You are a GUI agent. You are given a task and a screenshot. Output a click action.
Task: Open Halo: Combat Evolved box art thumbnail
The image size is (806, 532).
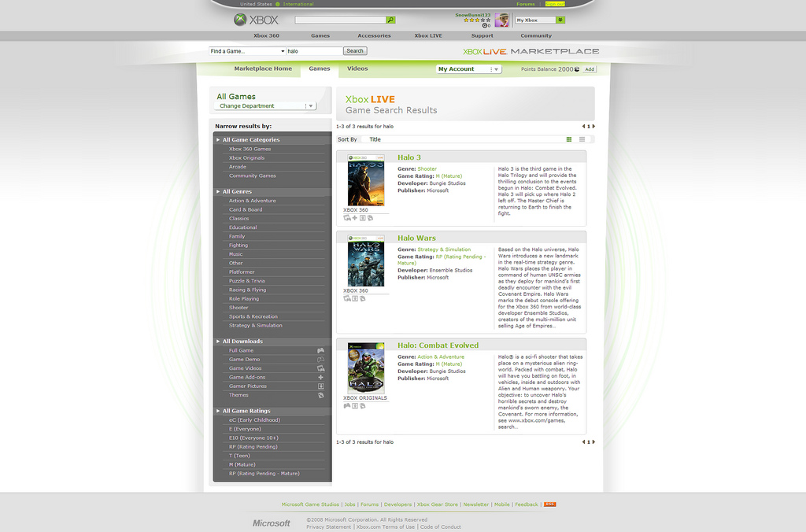(365, 368)
